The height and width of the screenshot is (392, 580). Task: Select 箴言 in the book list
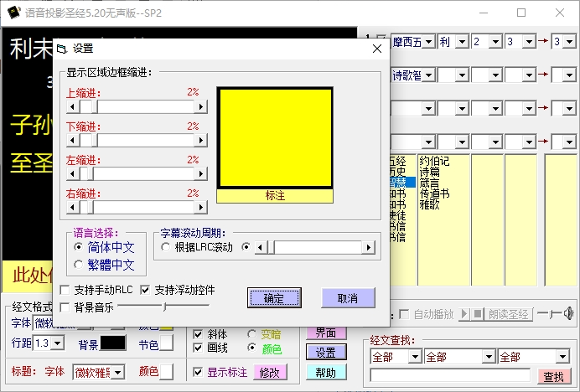430,183
